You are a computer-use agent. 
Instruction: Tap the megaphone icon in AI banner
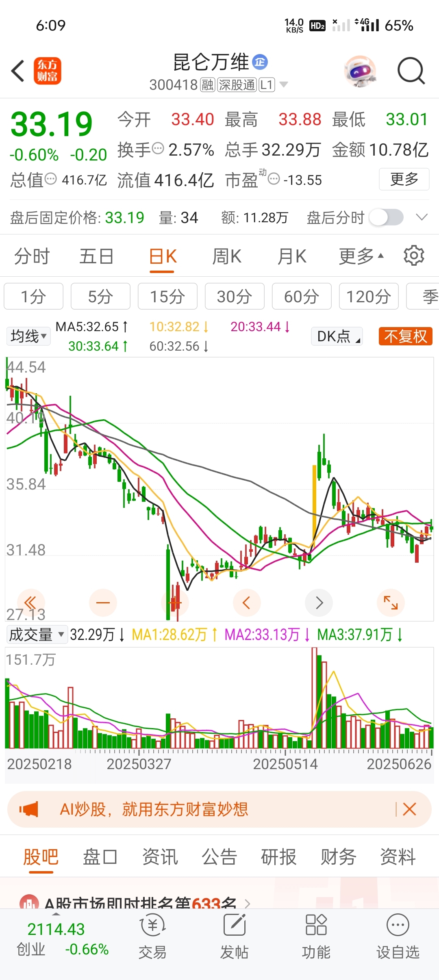pyautogui.click(x=29, y=809)
